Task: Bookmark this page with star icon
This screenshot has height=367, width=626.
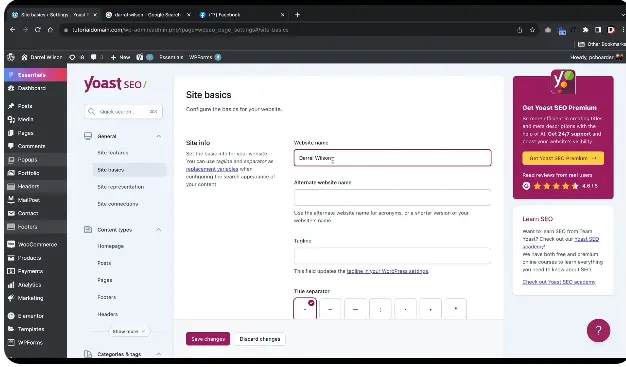Action: pyautogui.click(x=532, y=30)
